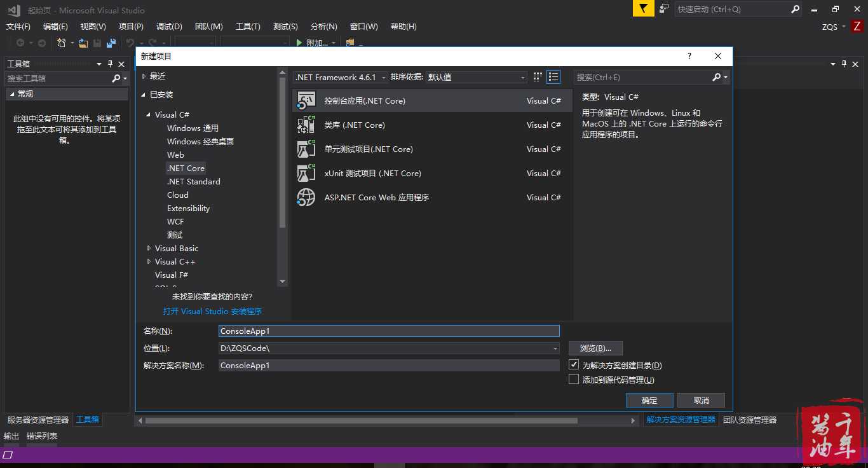Open the .NET Framework 4.6.1 version dropdown
This screenshot has height=468, width=868.
click(341, 77)
